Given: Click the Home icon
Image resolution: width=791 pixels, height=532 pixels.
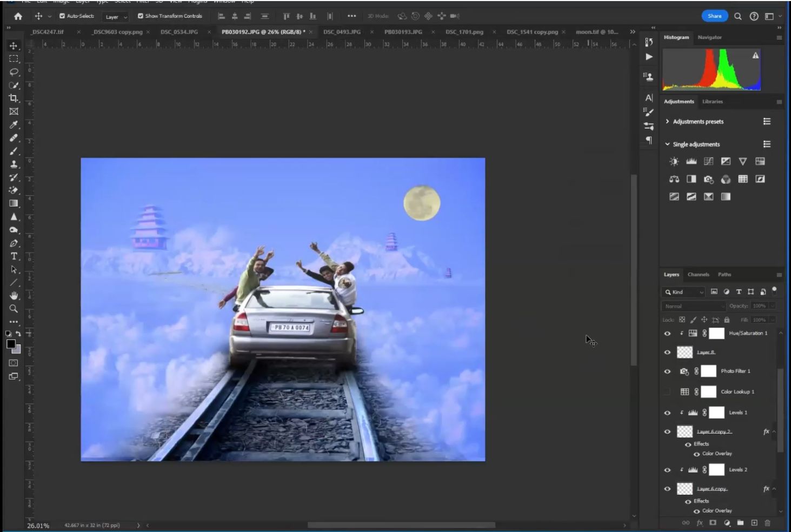Looking at the screenshot, I should 18,16.
